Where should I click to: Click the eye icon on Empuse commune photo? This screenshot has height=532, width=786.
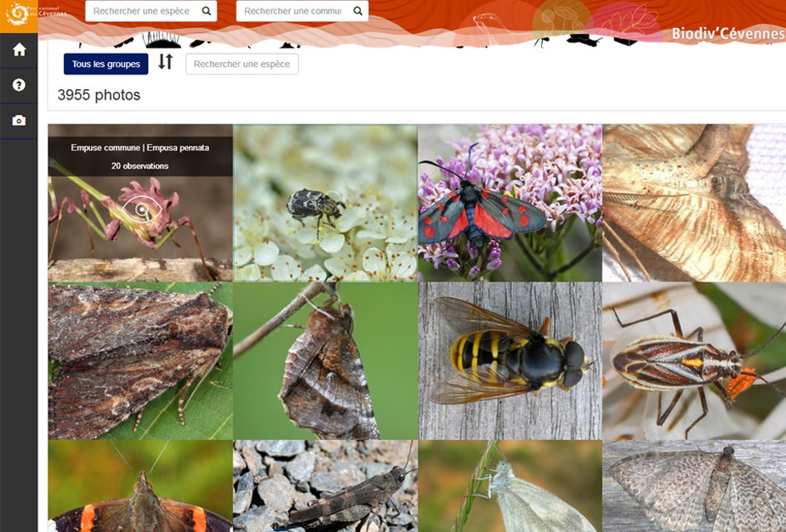[x=141, y=209]
